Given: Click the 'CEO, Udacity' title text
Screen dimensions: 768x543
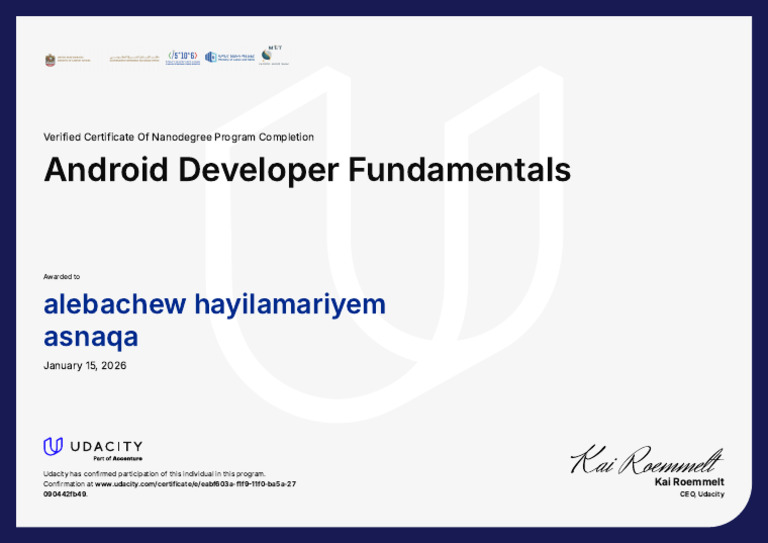Looking at the screenshot, I should 702,494.
